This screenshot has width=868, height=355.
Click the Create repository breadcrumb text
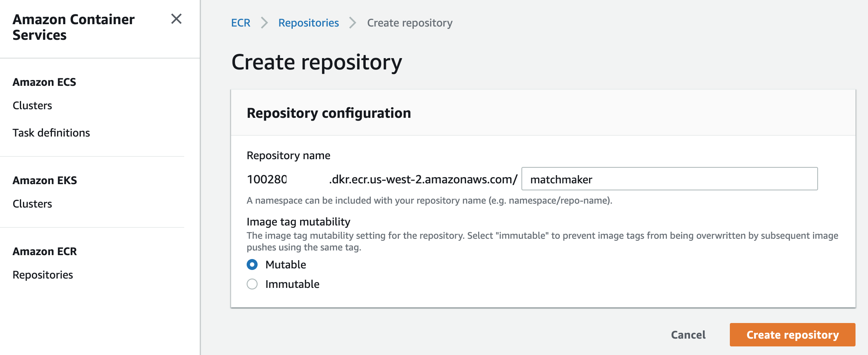410,23
